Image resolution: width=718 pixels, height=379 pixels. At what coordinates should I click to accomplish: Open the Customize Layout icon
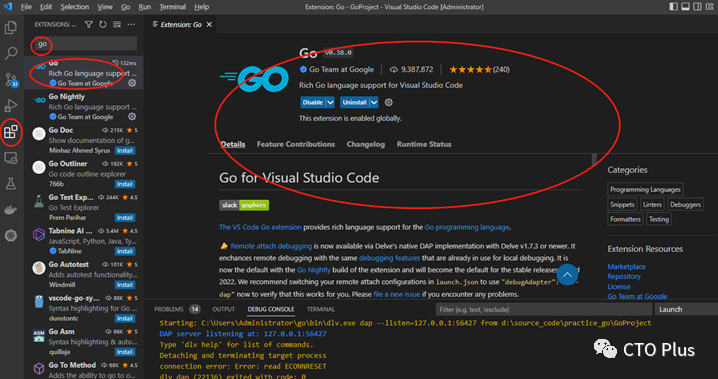click(710, 7)
